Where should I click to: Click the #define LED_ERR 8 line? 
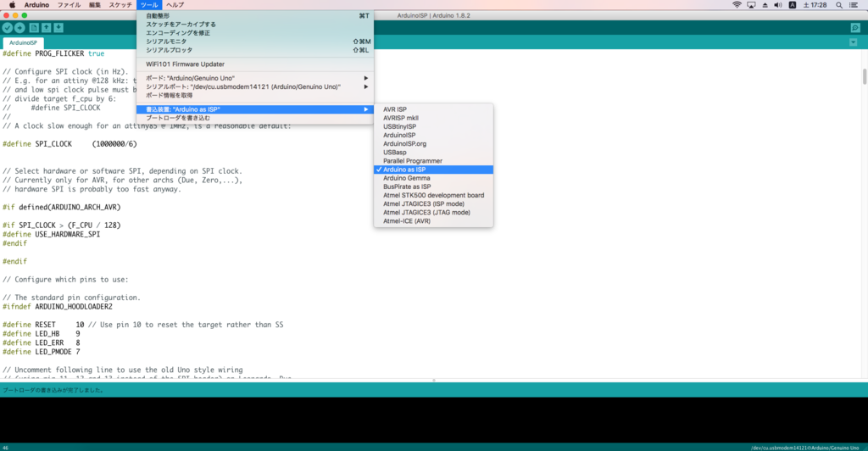click(x=42, y=342)
